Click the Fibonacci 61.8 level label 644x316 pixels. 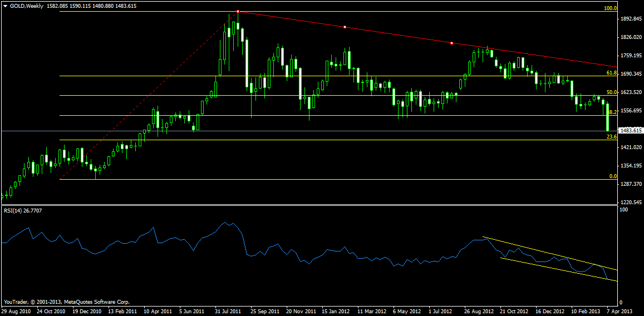coord(611,73)
